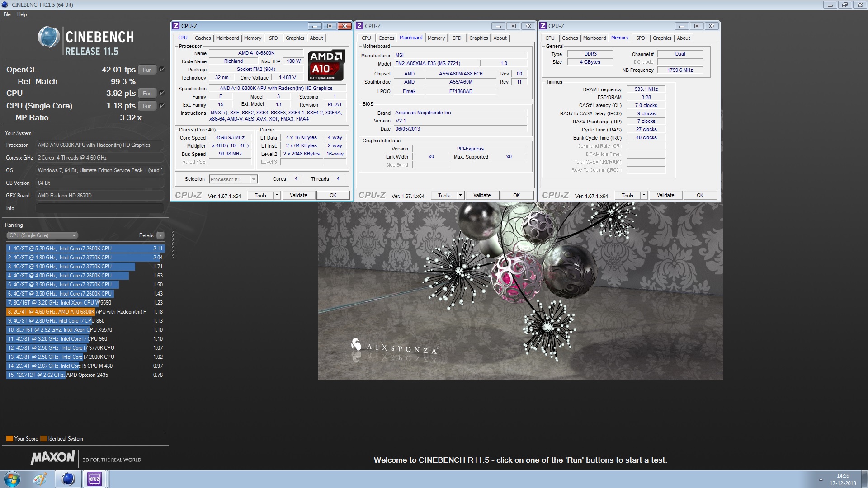Click the Show Desktop strip on the taskbar
This screenshot has width=868, height=488.
click(864, 479)
